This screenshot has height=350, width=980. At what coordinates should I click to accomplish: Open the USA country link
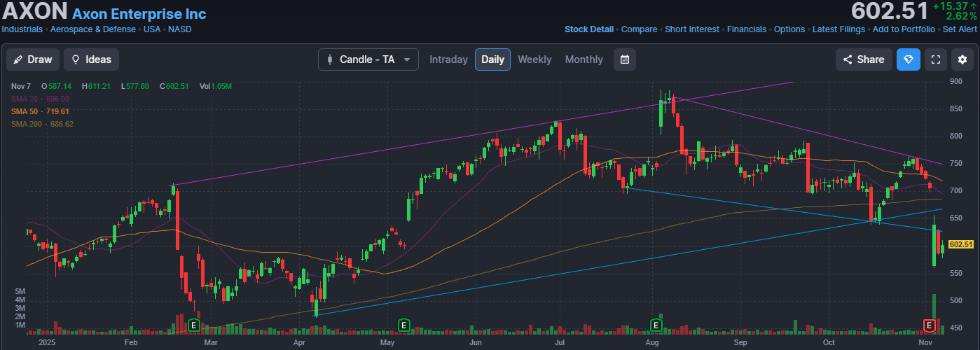point(152,29)
